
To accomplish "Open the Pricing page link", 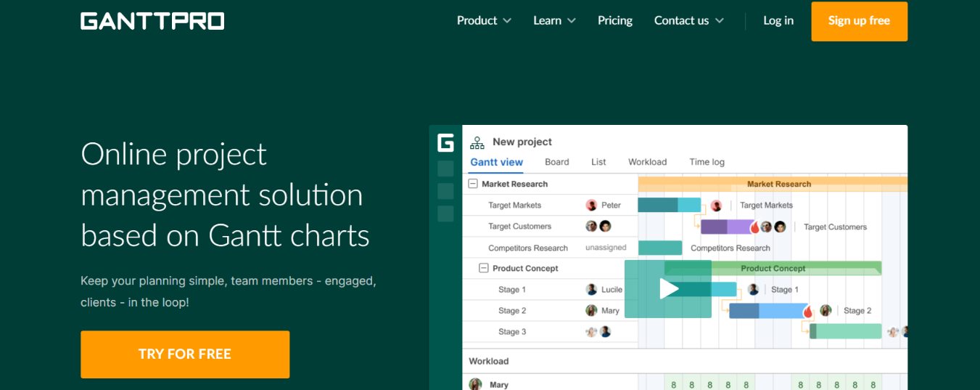I will [615, 20].
